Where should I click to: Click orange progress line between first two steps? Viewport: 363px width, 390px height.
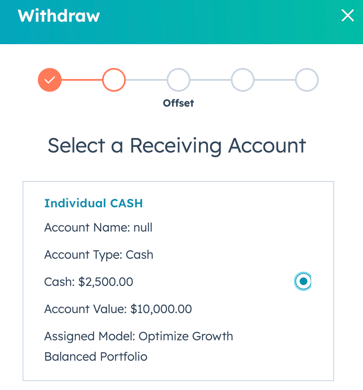coord(82,80)
